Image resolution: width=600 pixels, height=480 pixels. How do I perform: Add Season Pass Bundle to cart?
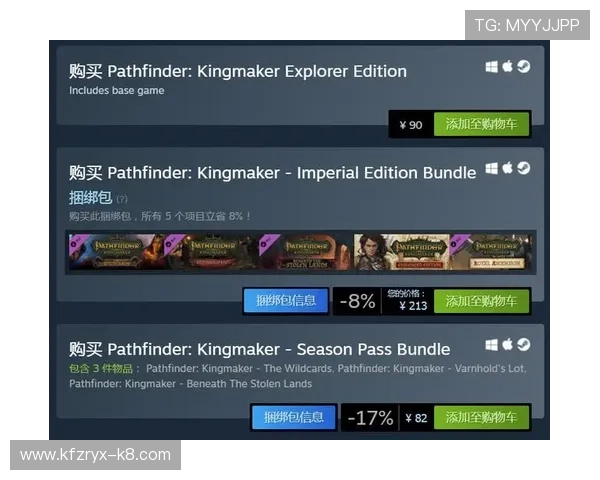(481, 417)
